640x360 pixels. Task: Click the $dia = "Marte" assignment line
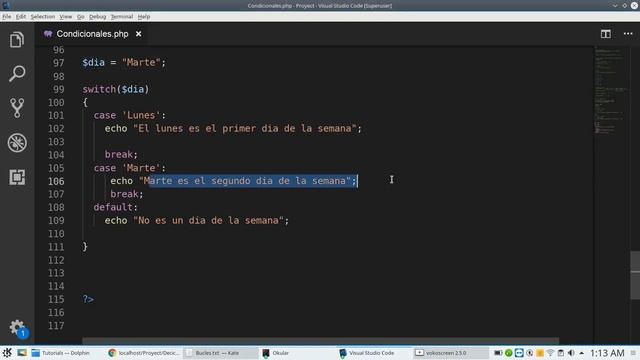(x=124, y=62)
